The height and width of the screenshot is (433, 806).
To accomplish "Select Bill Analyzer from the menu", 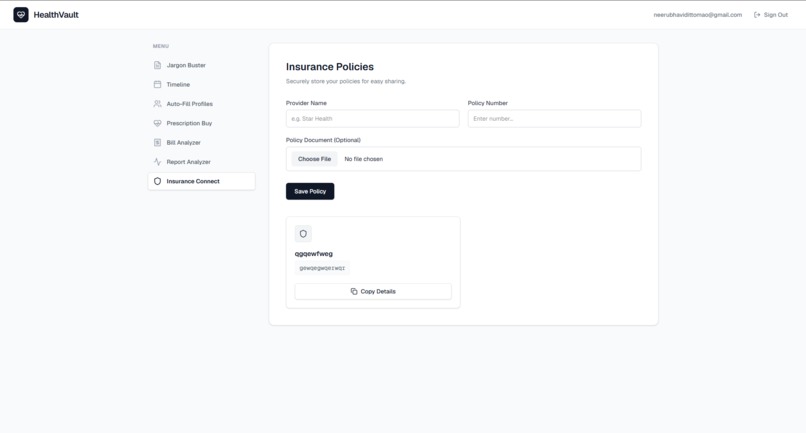I will click(x=202, y=142).
